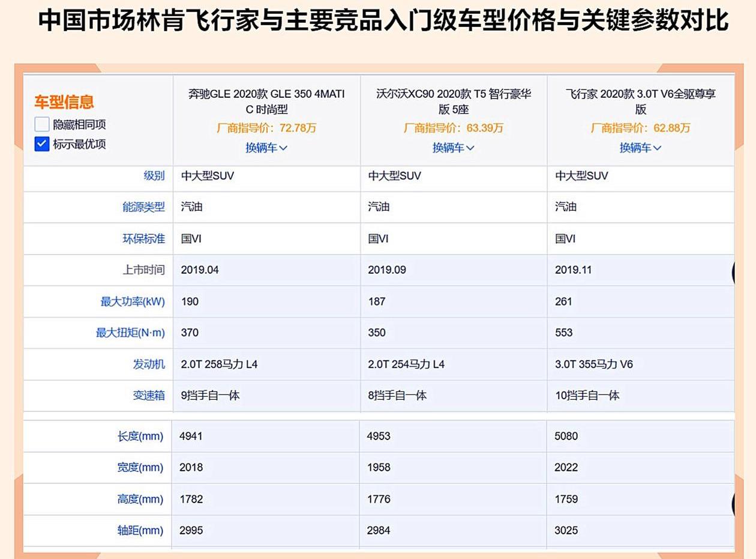Click the 环保标准 row label
This screenshot has height=559, width=756.
point(143,239)
